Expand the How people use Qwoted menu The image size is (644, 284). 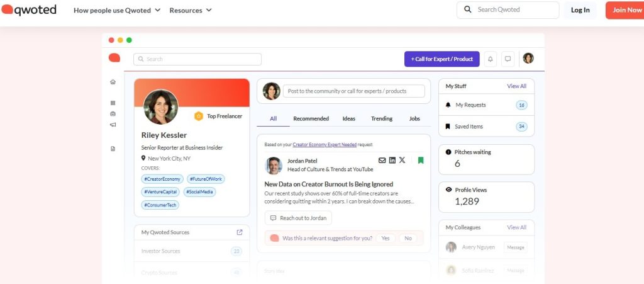[x=117, y=10]
